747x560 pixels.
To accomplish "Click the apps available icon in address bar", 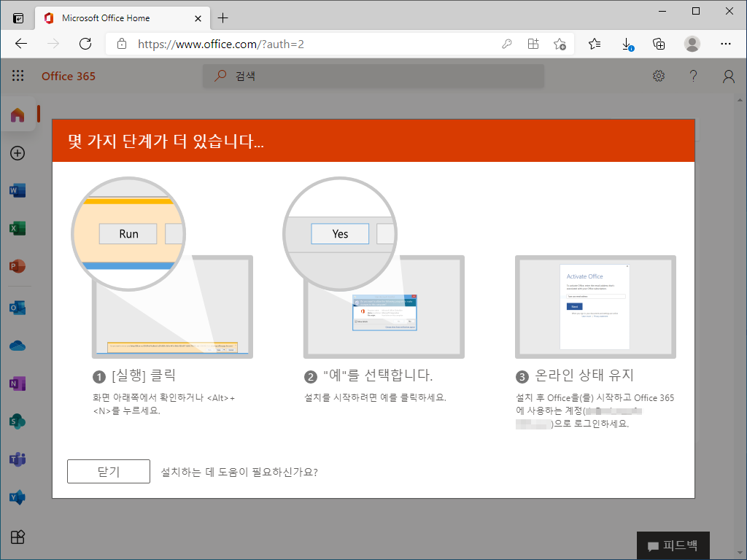I will click(533, 44).
